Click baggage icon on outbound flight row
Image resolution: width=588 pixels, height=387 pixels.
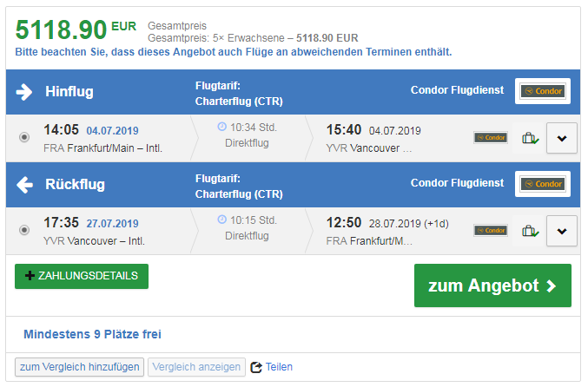[x=529, y=138]
